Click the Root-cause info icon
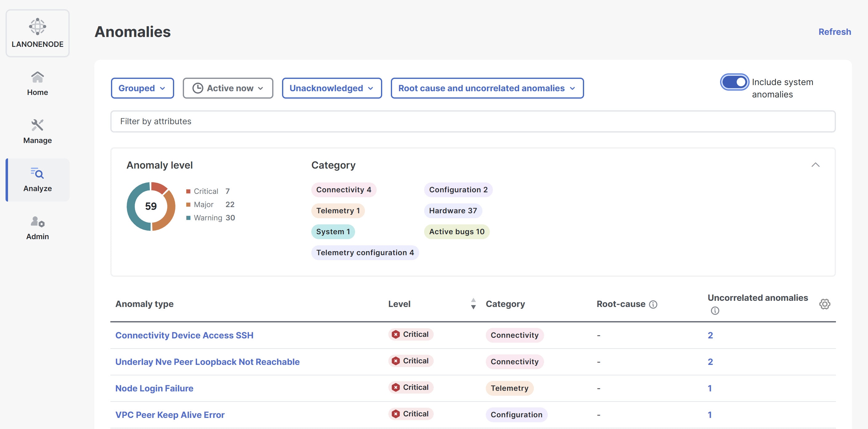 click(x=653, y=304)
